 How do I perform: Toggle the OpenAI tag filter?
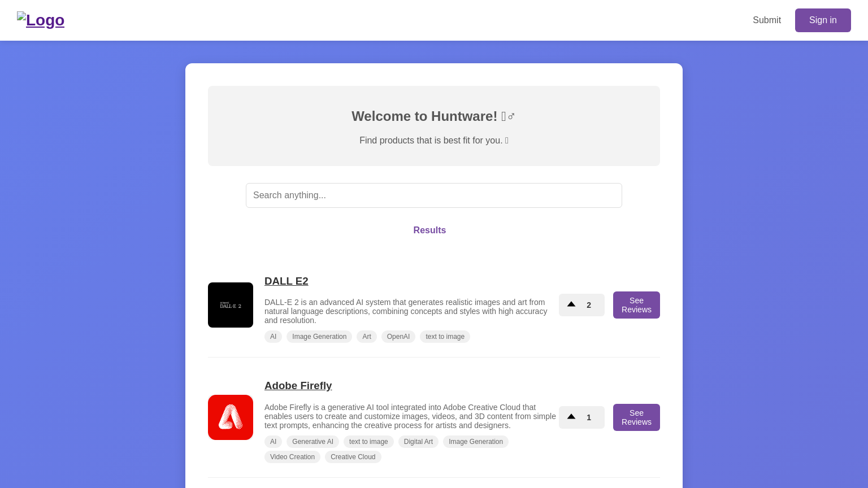(x=398, y=337)
